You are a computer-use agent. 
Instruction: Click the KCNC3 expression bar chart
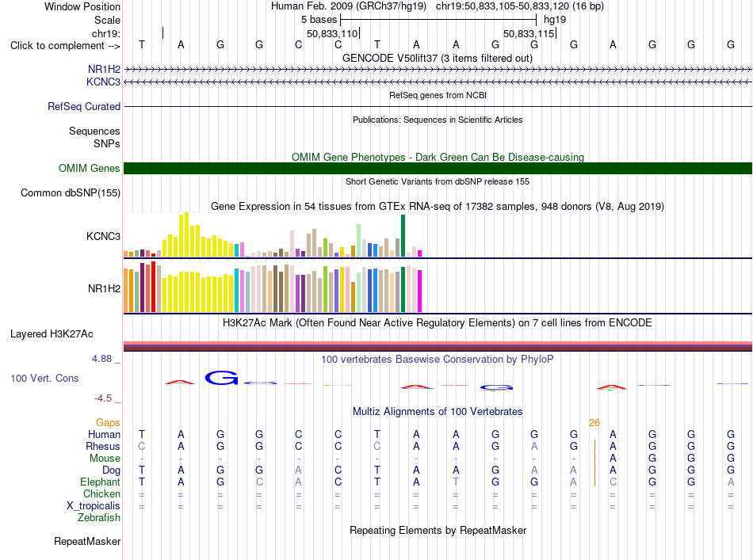(273, 234)
